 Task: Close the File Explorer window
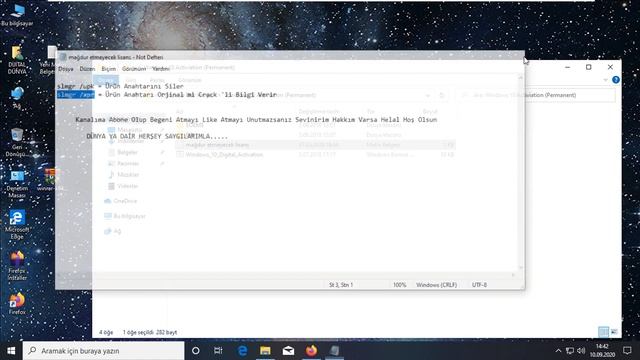point(610,67)
